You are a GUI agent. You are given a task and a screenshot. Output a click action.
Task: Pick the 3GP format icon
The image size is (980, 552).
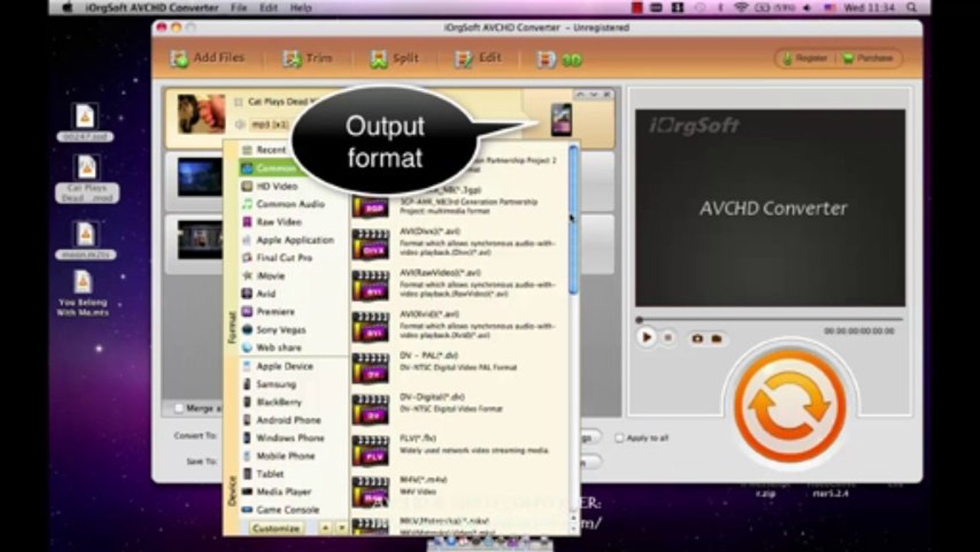(371, 205)
